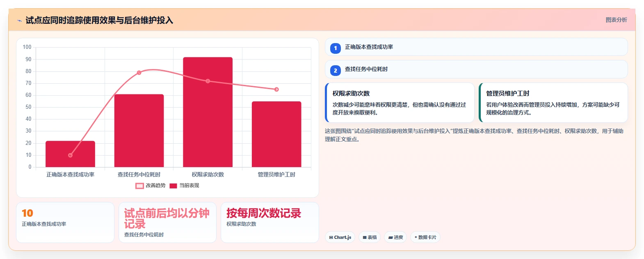
Task: Click the number 1 badge
Action: tap(335, 48)
